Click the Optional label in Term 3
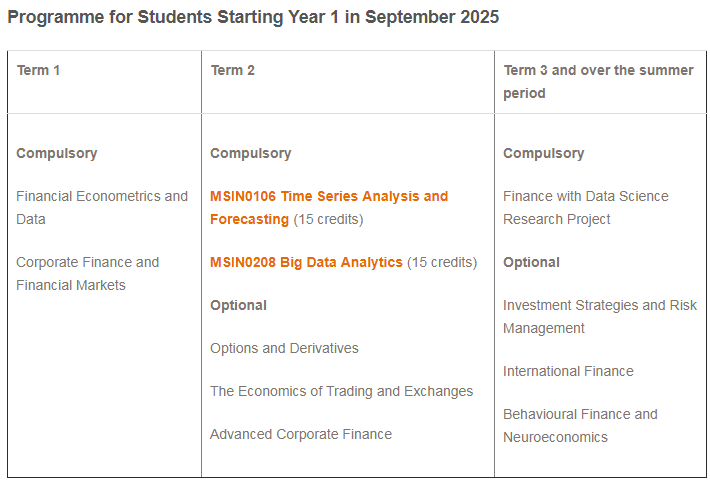 point(531,262)
